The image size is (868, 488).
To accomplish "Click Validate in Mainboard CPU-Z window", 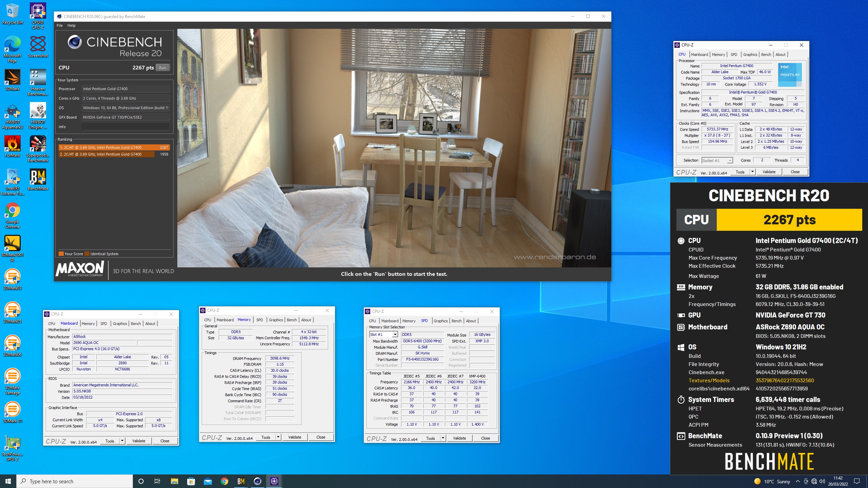I will click(139, 441).
